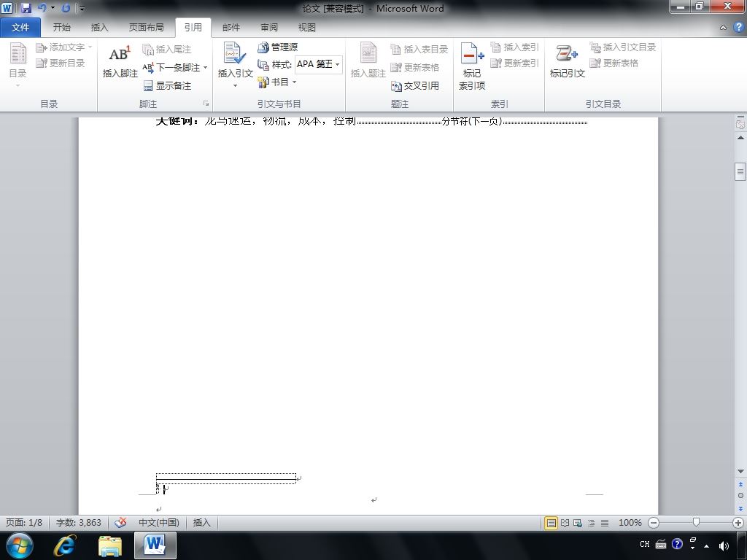The width and height of the screenshot is (747, 560).
Task: Switch to the 视图 ribbon tab
Action: 307,28
